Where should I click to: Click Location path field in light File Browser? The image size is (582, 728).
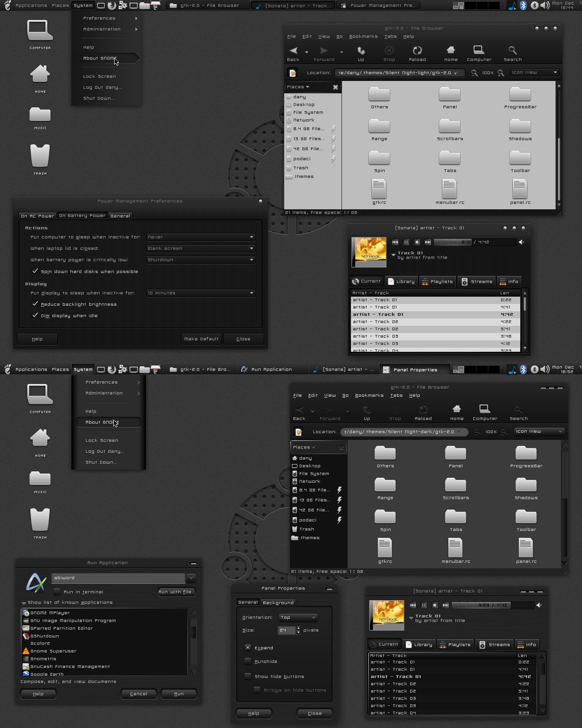pyautogui.click(x=400, y=73)
